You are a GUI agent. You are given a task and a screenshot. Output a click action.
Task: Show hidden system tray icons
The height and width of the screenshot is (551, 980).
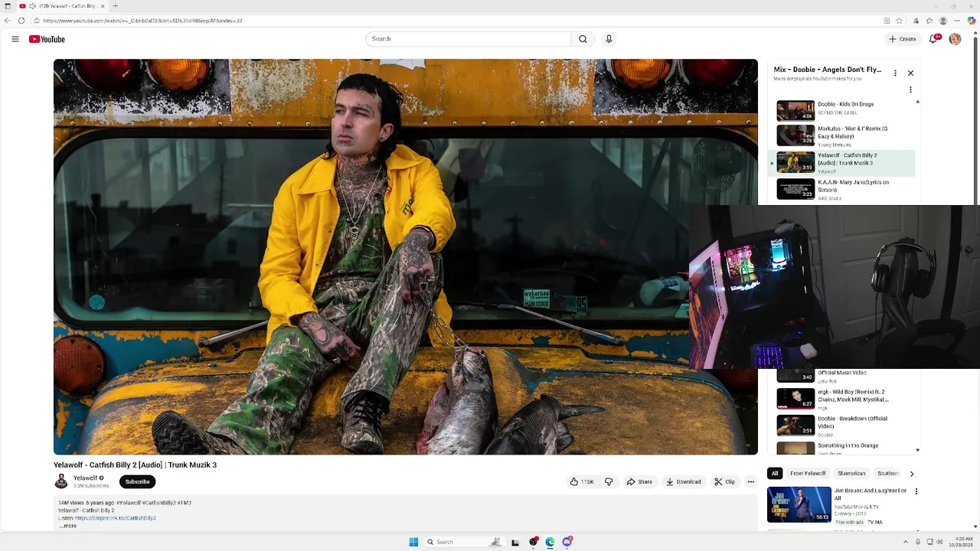(905, 542)
